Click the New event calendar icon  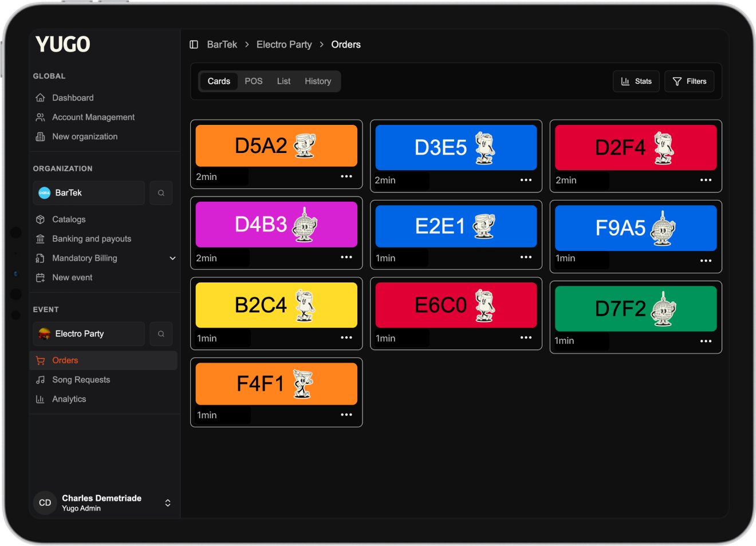click(x=40, y=278)
